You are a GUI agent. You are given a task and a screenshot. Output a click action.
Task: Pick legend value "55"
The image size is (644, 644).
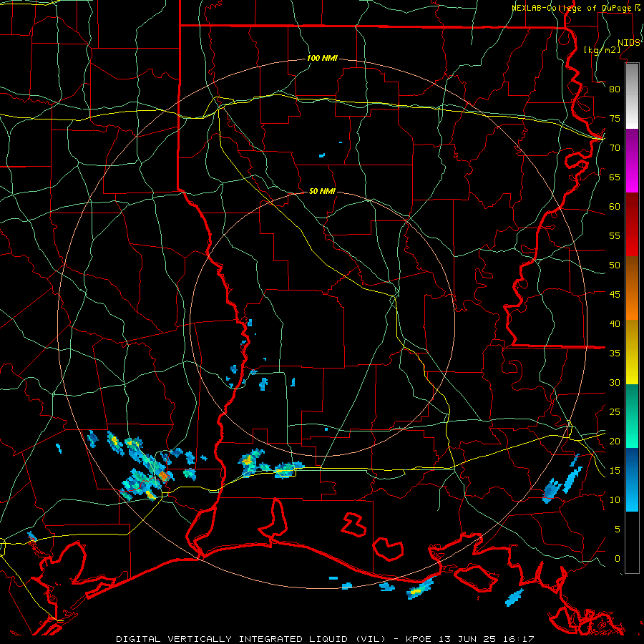point(615,235)
